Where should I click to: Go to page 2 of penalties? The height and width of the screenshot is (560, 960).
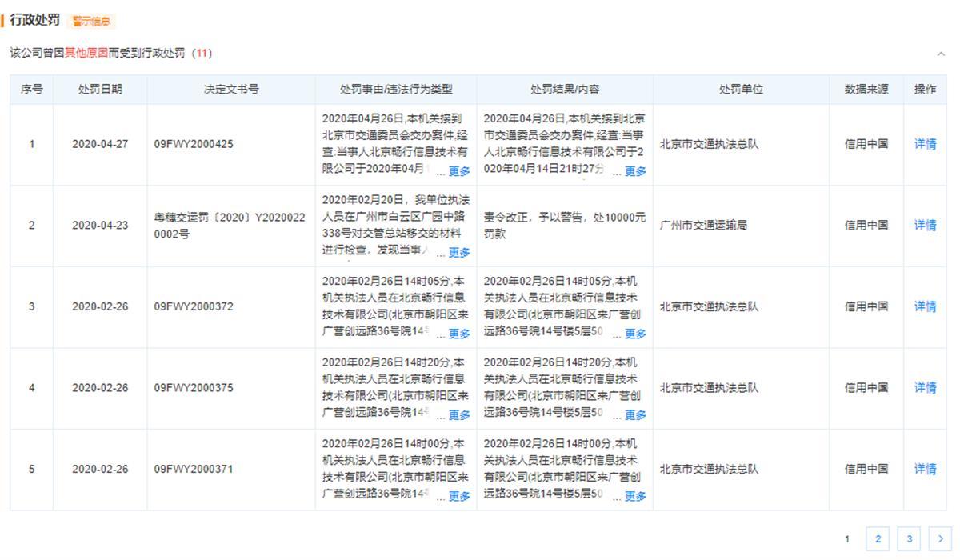coord(878,539)
